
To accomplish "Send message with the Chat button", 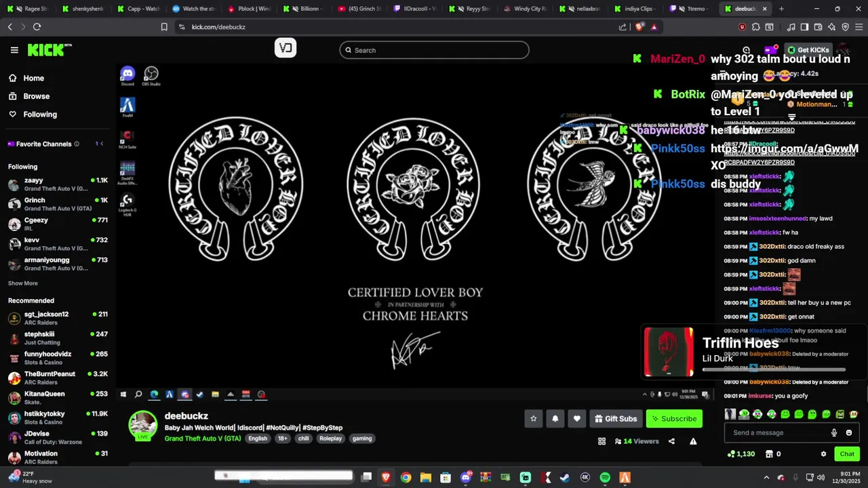I will (x=847, y=454).
